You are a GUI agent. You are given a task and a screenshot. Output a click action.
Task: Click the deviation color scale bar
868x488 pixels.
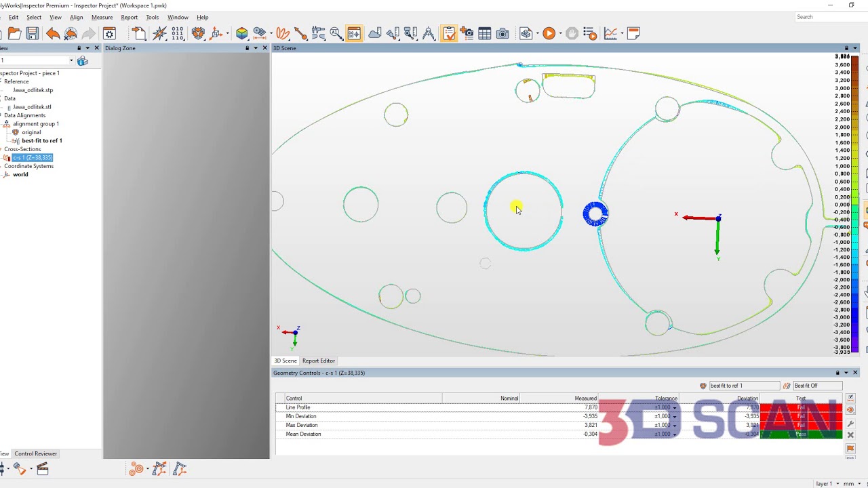tap(855, 203)
